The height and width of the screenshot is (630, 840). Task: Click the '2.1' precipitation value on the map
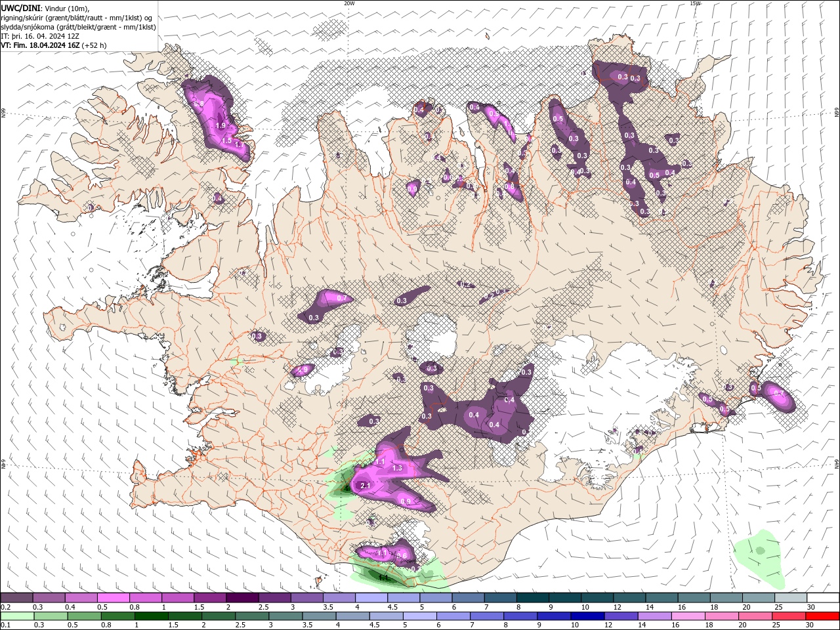pos(366,486)
